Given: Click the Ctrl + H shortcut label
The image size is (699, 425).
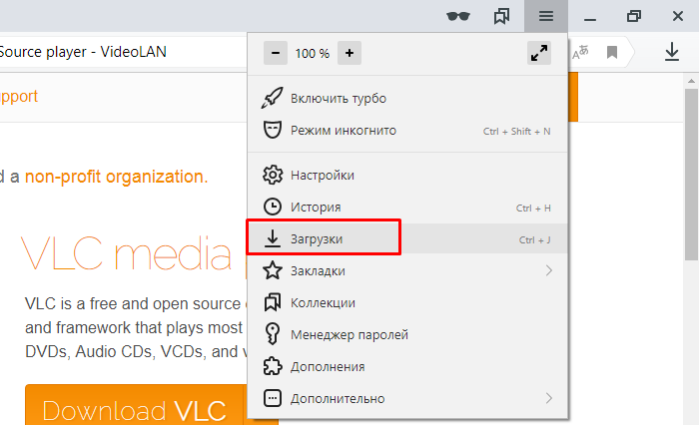Looking at the screenshot, I should [x=533, y=208].
